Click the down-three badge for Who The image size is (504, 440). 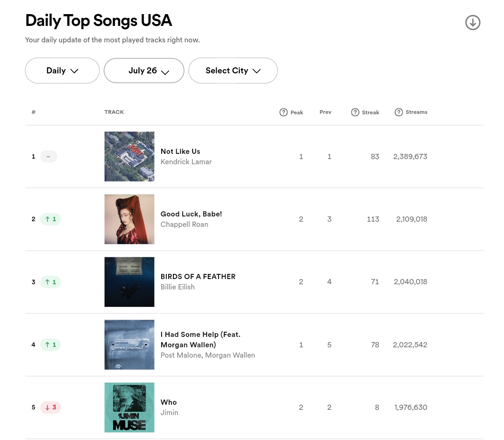(x=50, y=407)
